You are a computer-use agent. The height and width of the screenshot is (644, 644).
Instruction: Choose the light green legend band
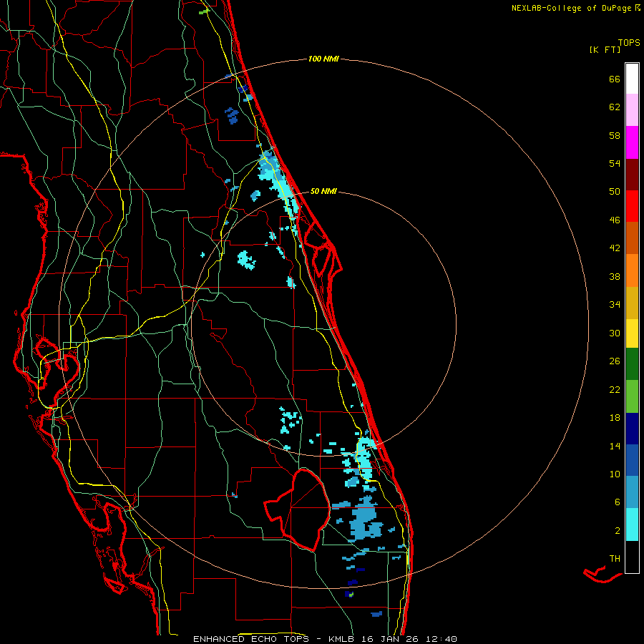click(x=632, y=396)
